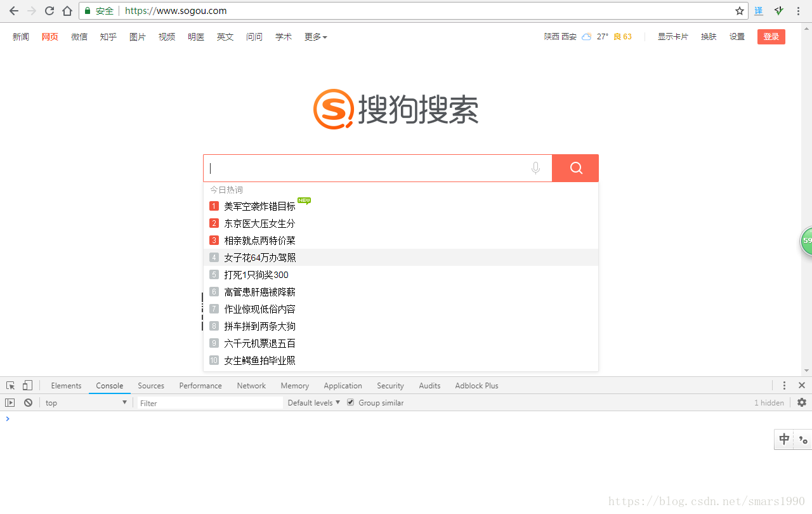
Task: Open the 学术 link
Action: 284,37
